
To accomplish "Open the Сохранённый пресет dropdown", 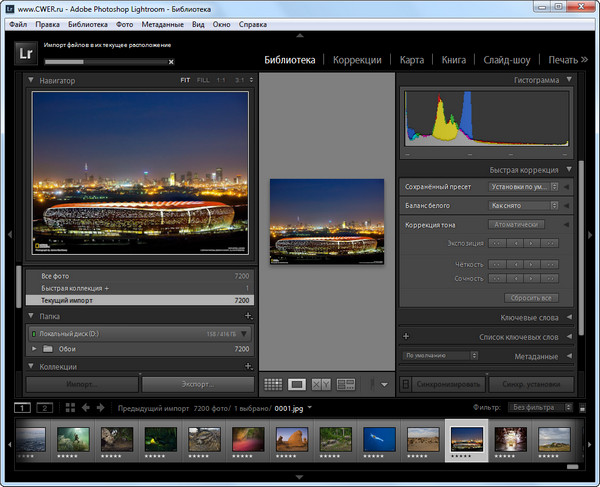I will tap(524, 186).
